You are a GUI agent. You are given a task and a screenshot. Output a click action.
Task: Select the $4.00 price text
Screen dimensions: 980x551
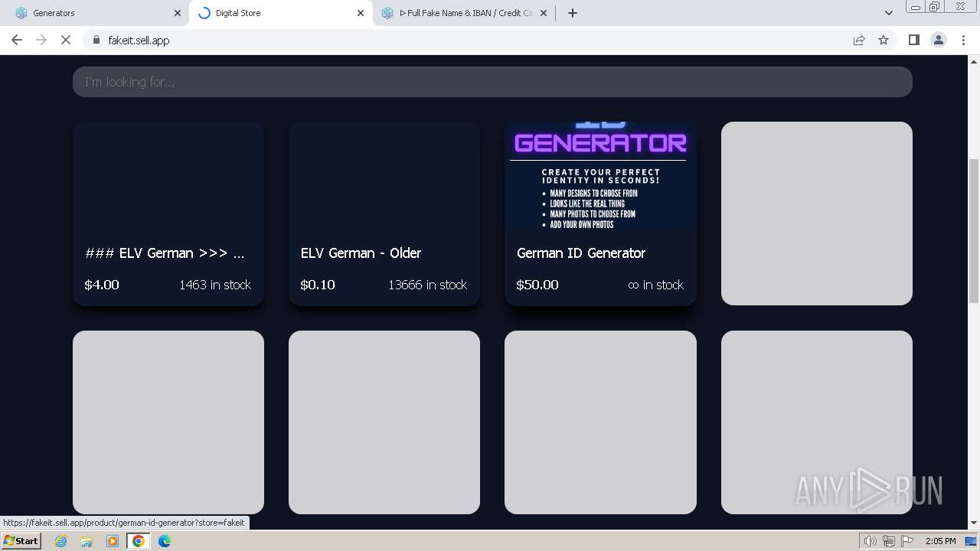(x=102, y=285)
